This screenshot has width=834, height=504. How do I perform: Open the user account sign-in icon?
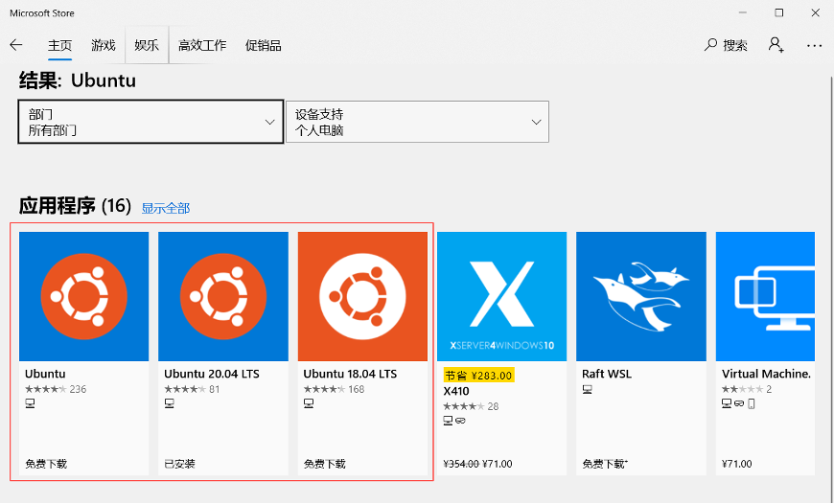776,45
